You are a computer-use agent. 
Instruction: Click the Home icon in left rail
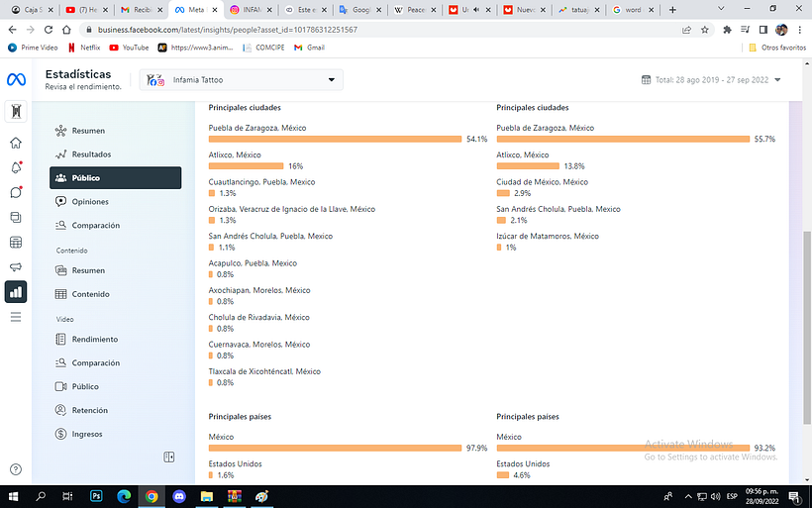pos(16,143)
